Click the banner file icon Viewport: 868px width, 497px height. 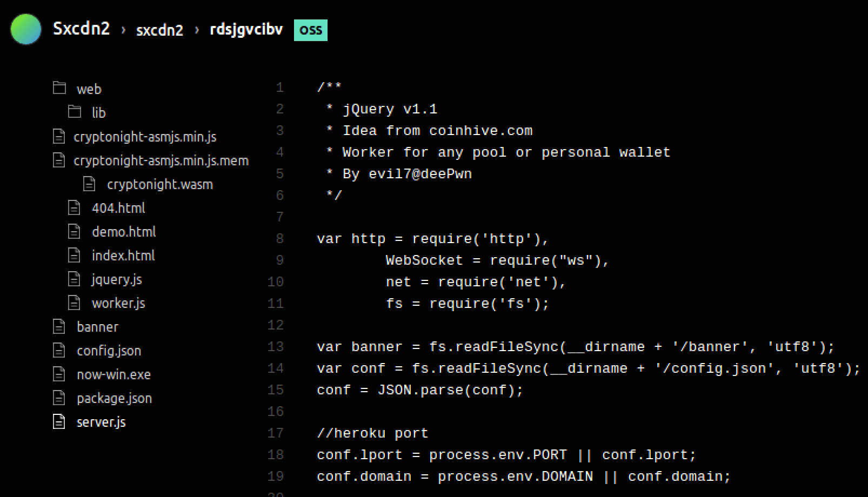pyautogui.click(x=59, y=327)
